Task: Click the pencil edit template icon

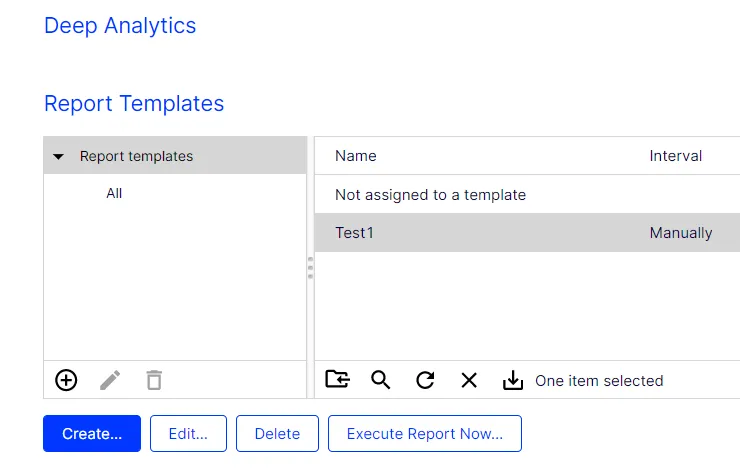Action: (x=110, y=380)
